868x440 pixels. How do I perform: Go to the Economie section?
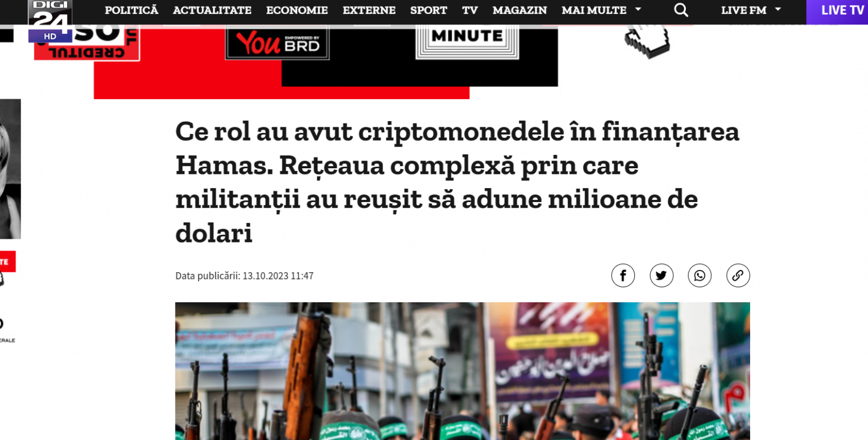click(297, 10)
